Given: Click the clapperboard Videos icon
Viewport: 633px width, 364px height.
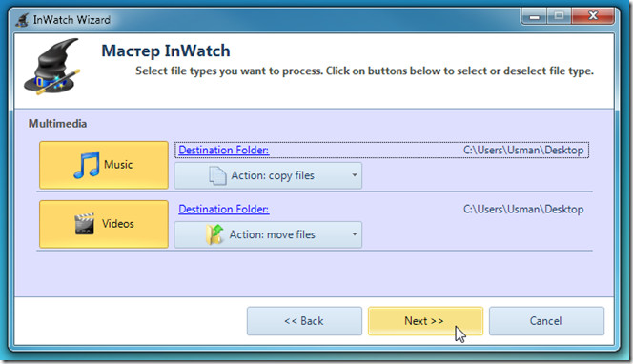Looking at the screenshot, I should [85, 224].
